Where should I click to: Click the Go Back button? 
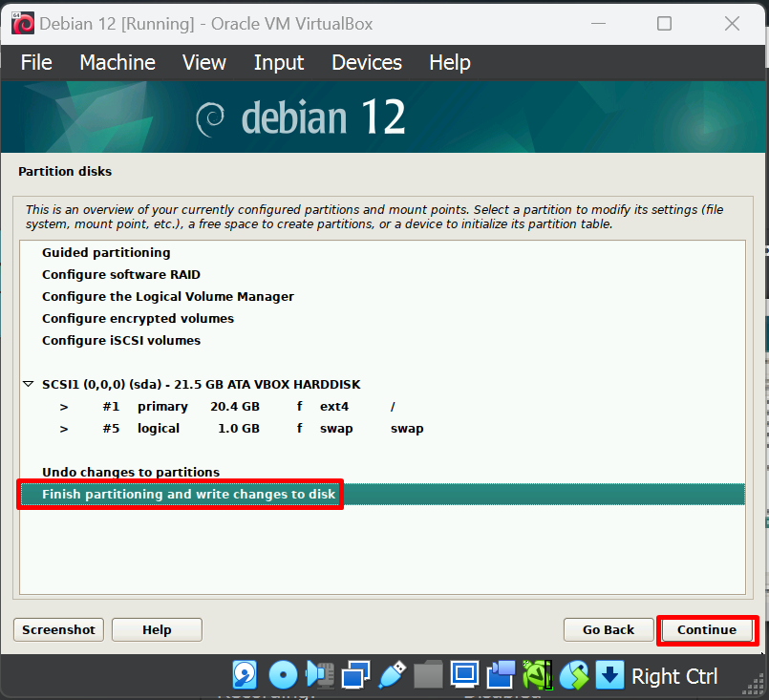coord(609,630)
